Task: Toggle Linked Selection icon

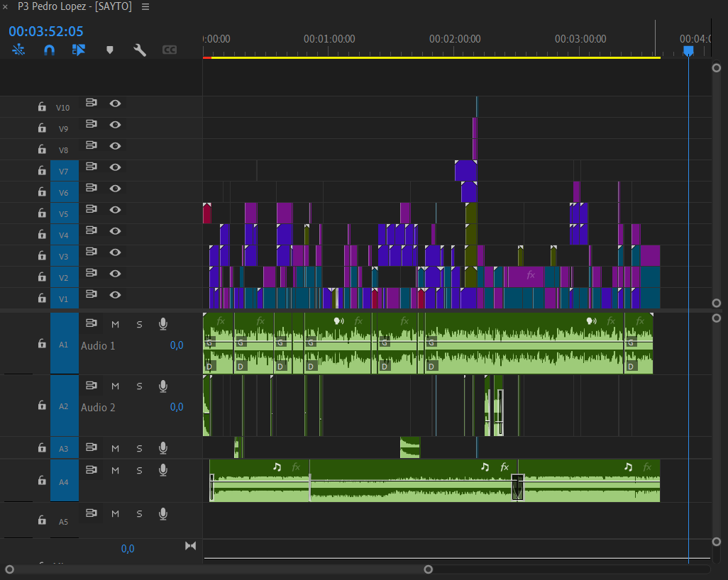Action: [x=79, y=50]
